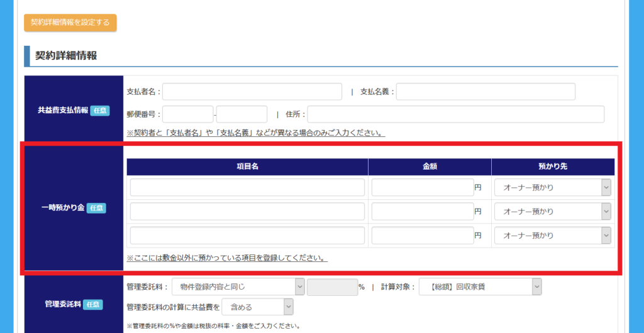Click the 一時預かり金 row label

(63, 208)
